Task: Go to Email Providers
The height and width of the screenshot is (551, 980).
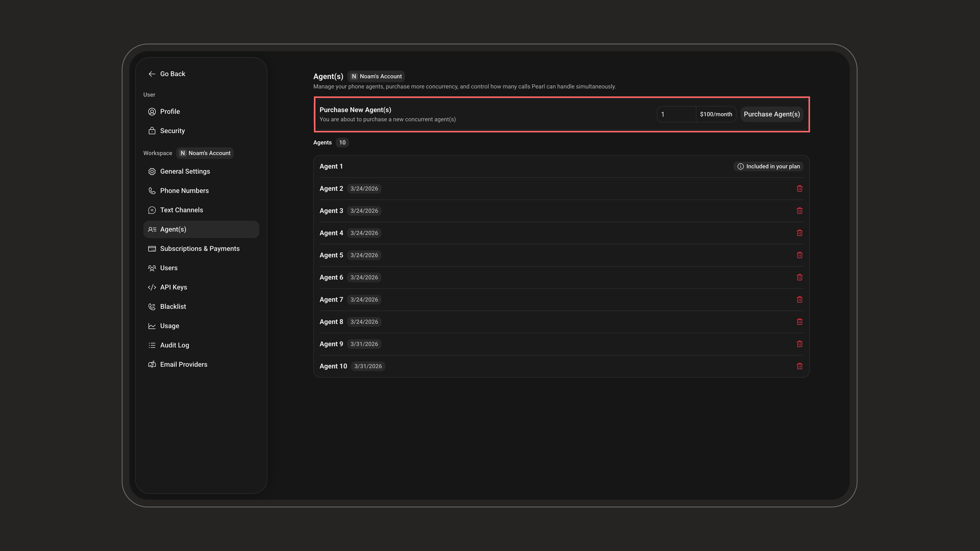Action: [x=201, y=364]
